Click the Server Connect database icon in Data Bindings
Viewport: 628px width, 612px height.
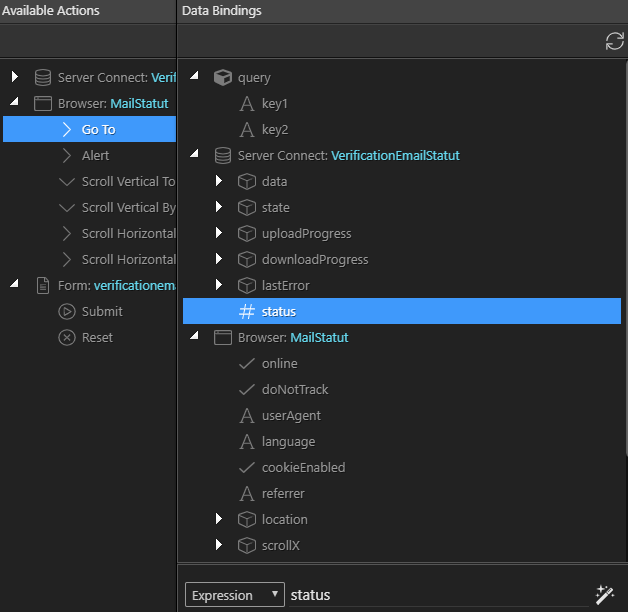(223, 155)
